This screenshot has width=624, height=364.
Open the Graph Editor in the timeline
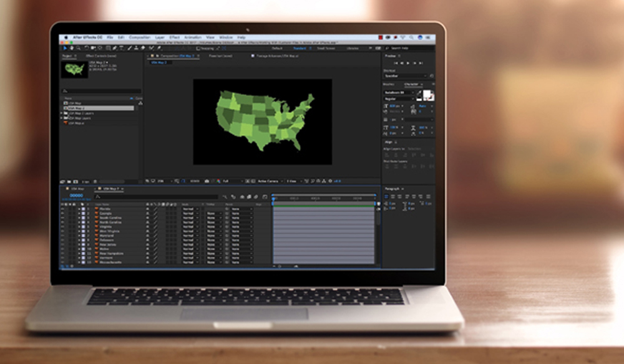tap(265, 196)
